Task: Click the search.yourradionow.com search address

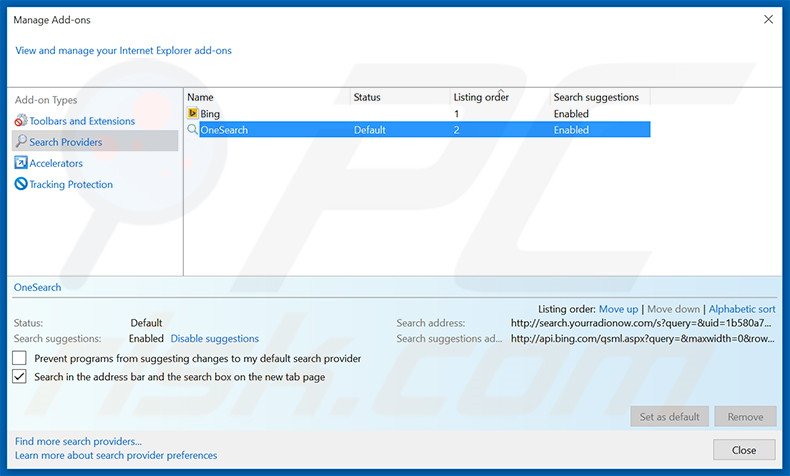Action: [x=641, y=323]
